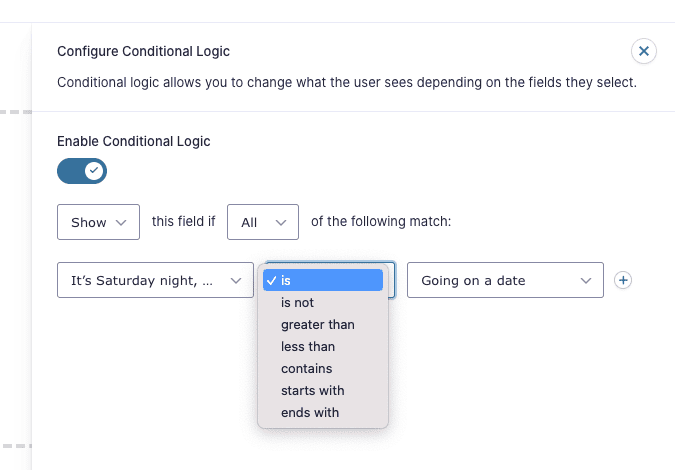Open the It's Saturday night field dropdown
The image size is (675, 470).
(155, 280)
